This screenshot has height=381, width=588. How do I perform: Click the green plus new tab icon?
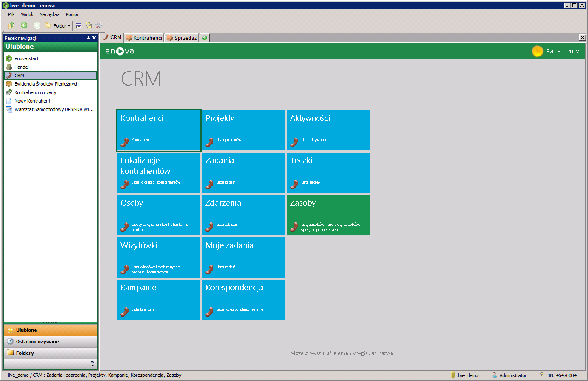point(204,38)
